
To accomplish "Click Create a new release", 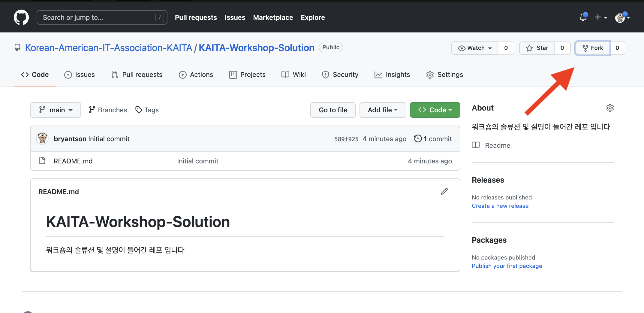I will click(500, 206).
